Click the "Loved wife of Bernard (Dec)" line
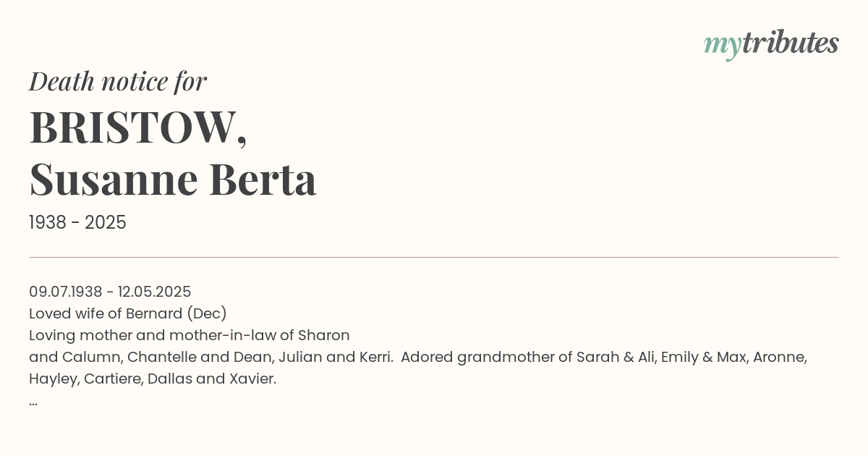 (128, 313)
